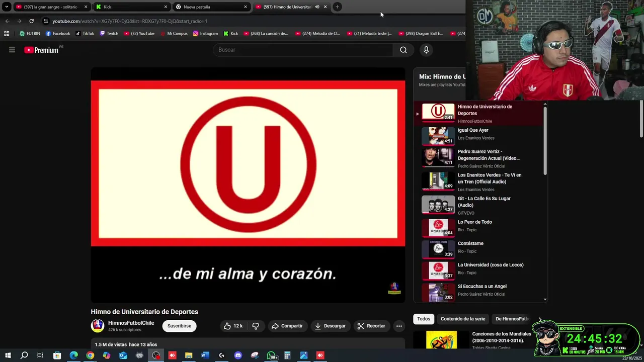Go to the YouTube Premium home logo
This screenshot has height=362, width=644.
tap(41, 50)
